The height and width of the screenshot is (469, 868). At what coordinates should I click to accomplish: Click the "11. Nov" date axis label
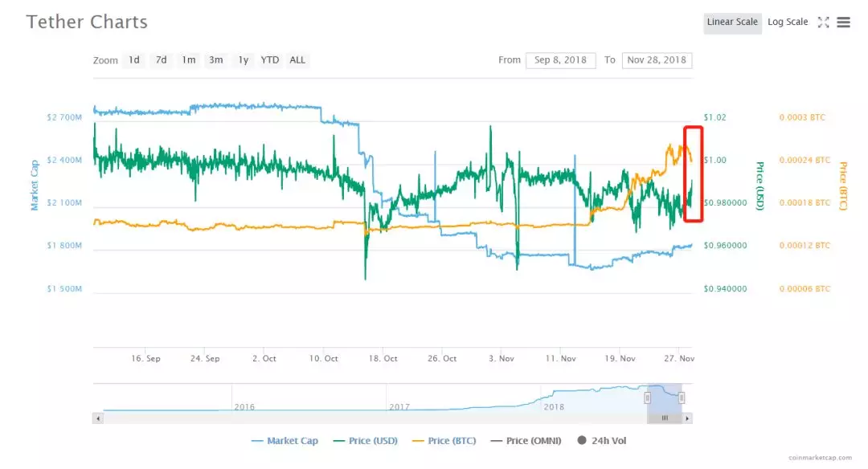561,358
